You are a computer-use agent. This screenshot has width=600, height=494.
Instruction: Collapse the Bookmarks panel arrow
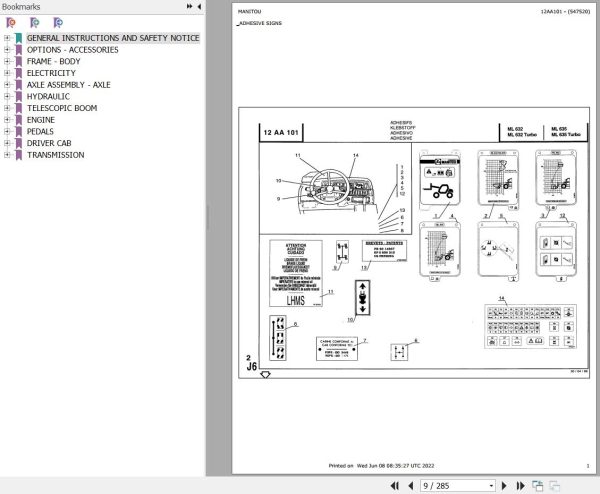click(199, 6)
